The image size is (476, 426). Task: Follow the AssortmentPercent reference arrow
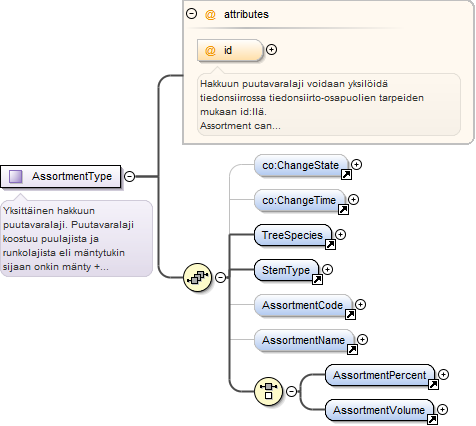[x=433, y=384]
